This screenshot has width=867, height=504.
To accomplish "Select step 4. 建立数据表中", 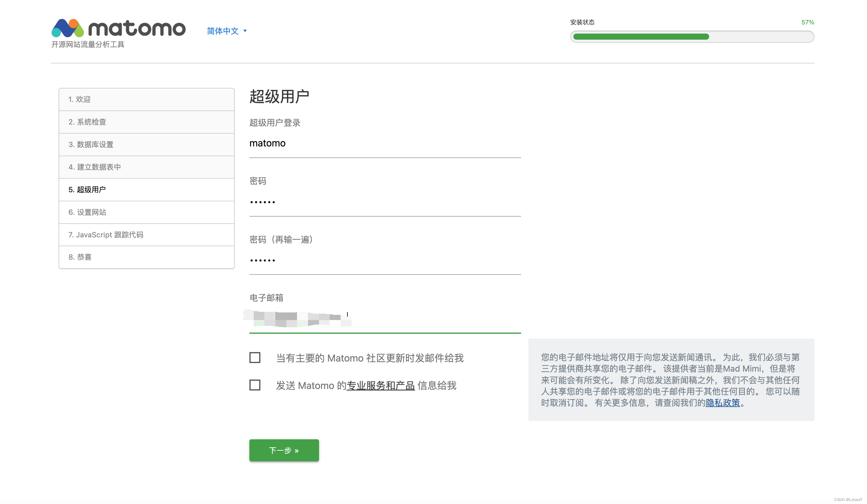I will coord(147,167).
